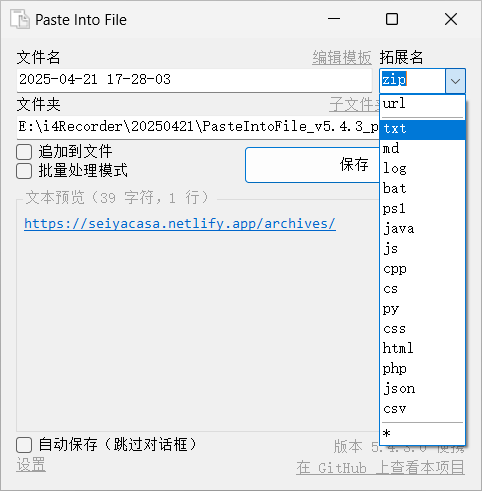Image resolution: width=482 pixels, height=491 pixels.
Task: Choose bat extension option
Action: (x=422, y=189)
